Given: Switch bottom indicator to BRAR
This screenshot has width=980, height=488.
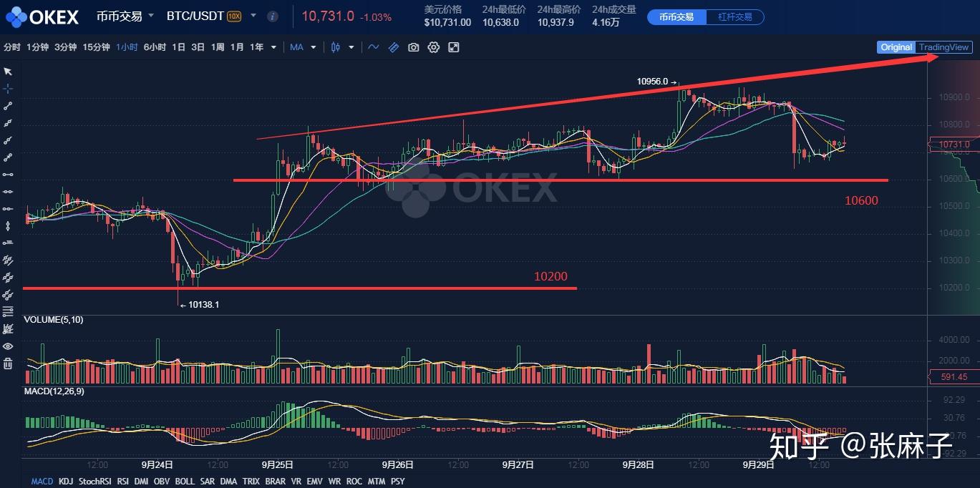Looking at the screenshot, I should click(275, 482).
